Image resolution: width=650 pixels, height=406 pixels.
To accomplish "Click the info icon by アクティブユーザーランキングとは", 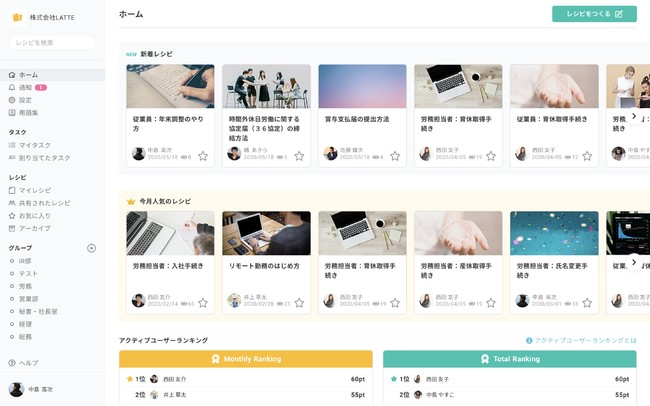I will (529, 341).
